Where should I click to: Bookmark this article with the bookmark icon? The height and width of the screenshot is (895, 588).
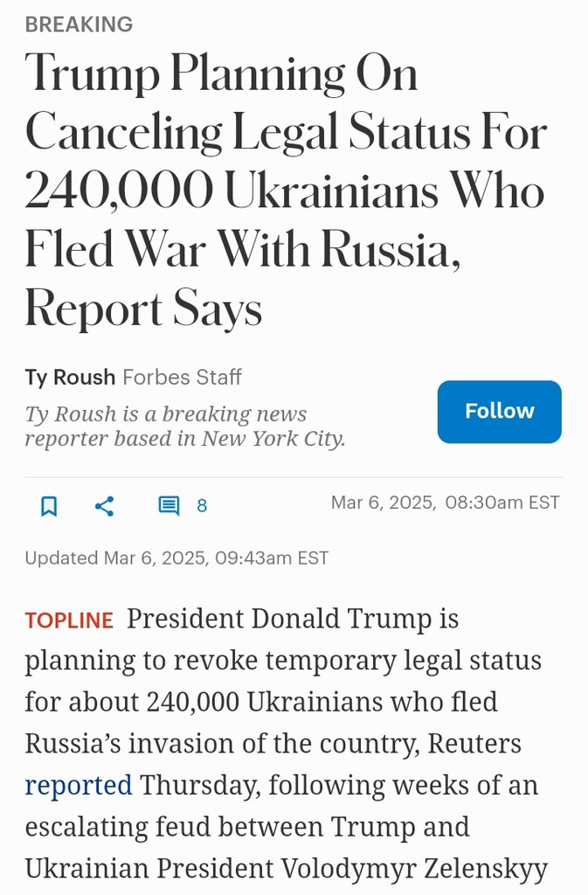coord(49,506)
